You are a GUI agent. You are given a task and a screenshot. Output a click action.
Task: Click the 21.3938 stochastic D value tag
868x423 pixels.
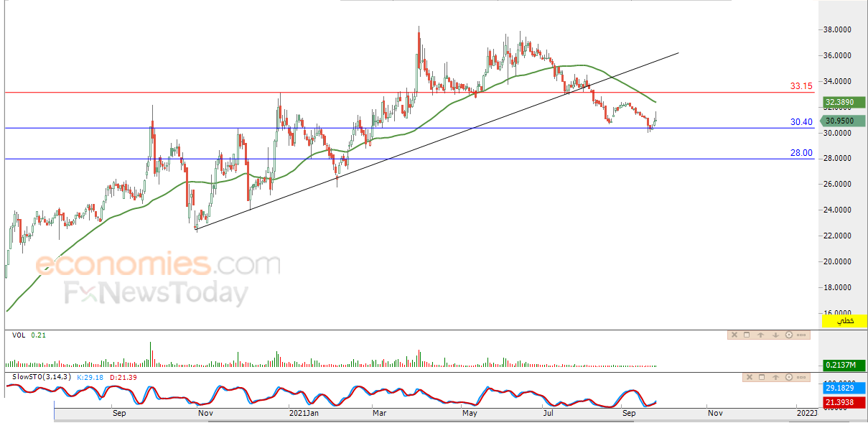[x=844, y=404]
